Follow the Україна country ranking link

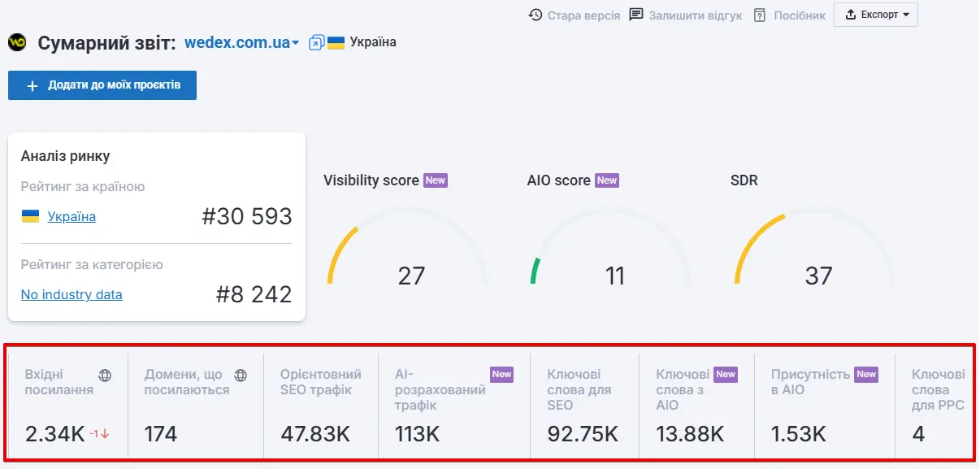(70, 216)
